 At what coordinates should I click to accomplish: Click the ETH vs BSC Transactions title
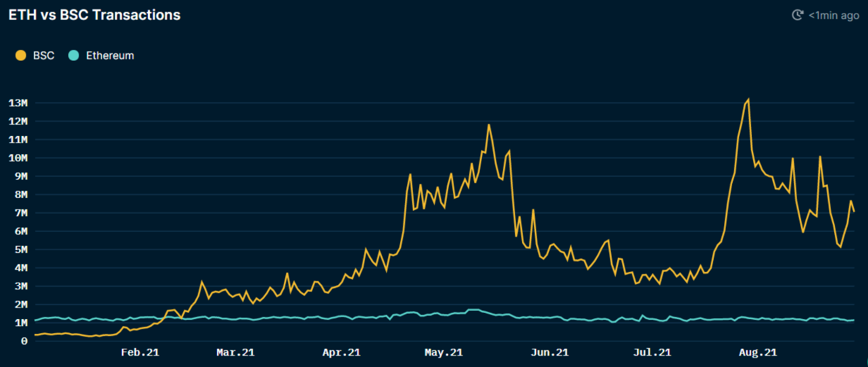pos(94,15)
